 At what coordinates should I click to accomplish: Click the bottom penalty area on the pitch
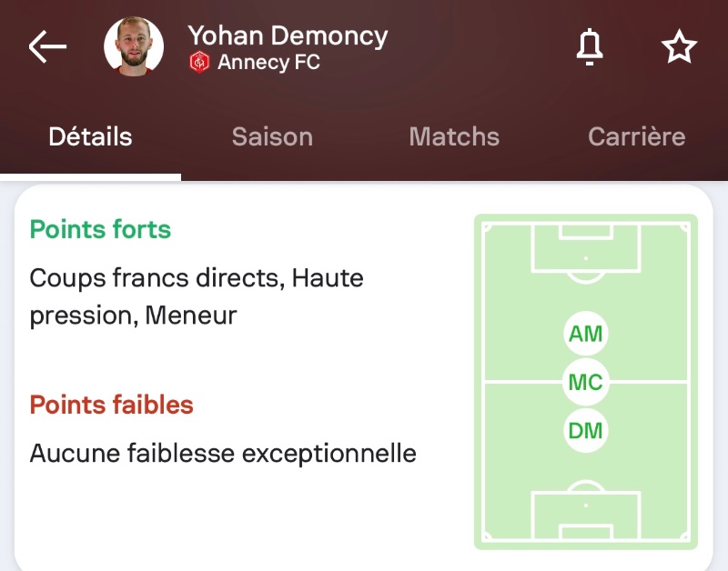585,516
